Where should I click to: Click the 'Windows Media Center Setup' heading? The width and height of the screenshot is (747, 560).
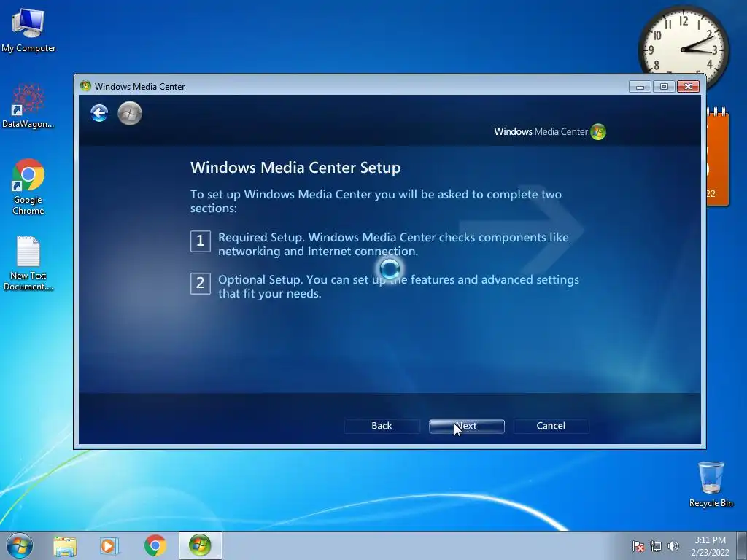point(295,168)
